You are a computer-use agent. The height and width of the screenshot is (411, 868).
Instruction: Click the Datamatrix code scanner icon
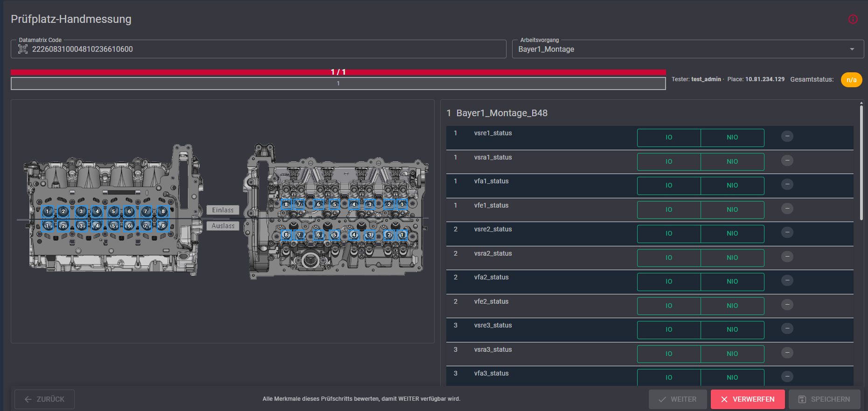click(x=23, y=49)
